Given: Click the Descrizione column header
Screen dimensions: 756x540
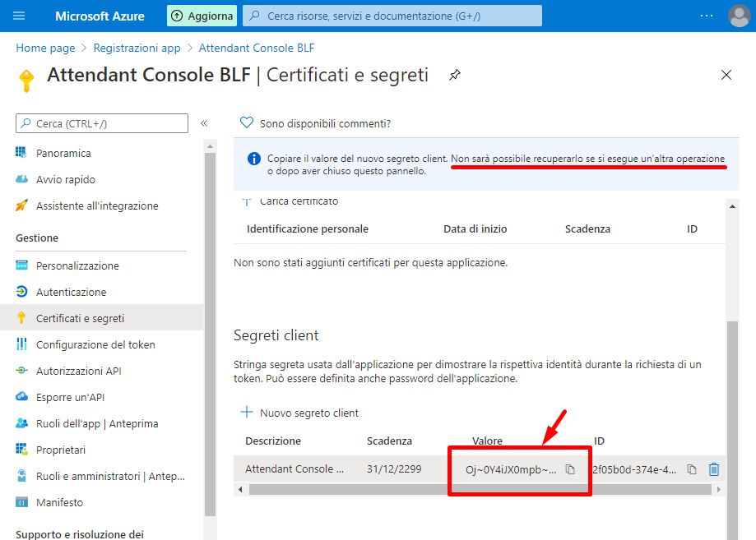Looking at the screenshot, I should [x=273, y=441].
